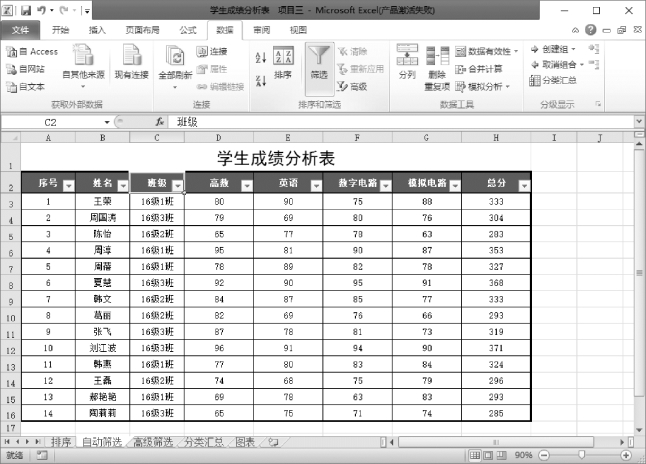Minimize the ribbon with caret icon

point(576,30)
